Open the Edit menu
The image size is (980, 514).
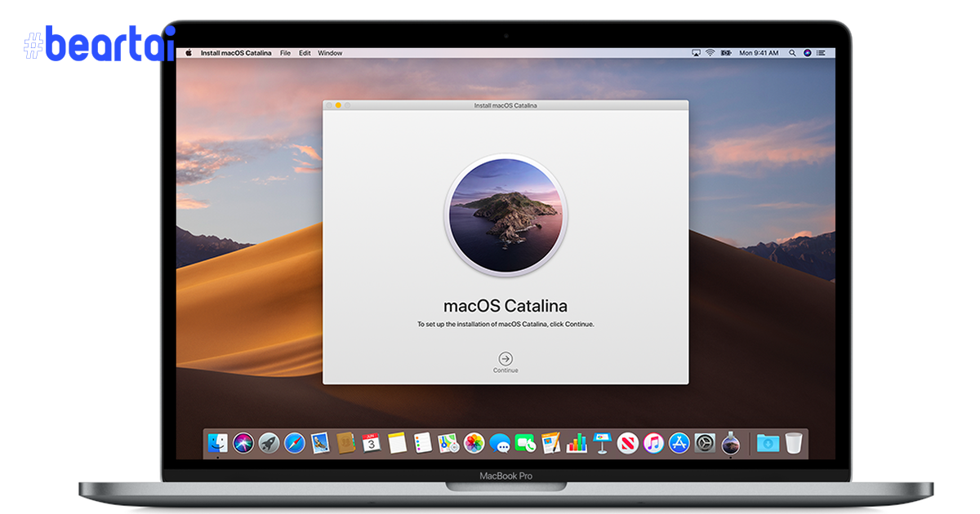(x=305, y=52)
